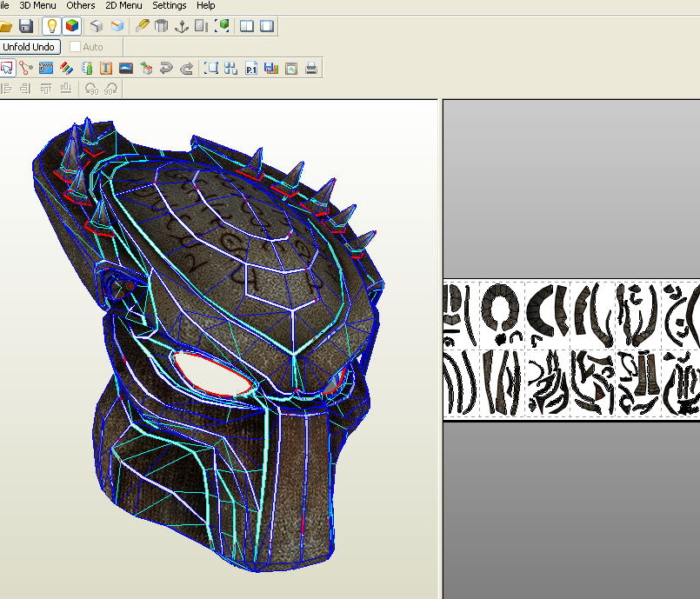Viewport: 700px width, 599px height.
Task: Toggle the light bulb lighting switch
Action: [x=52, y=26]
